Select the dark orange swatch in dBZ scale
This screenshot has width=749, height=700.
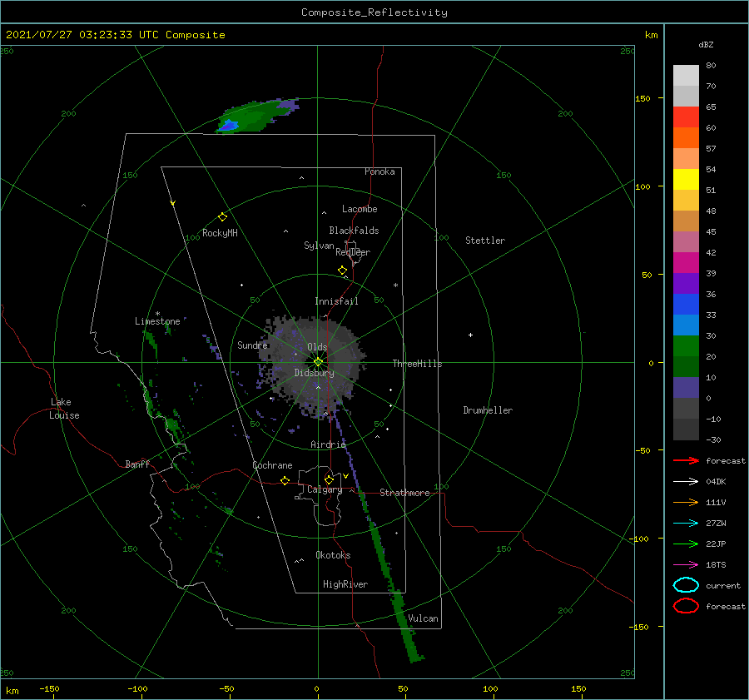click(686, 138)
